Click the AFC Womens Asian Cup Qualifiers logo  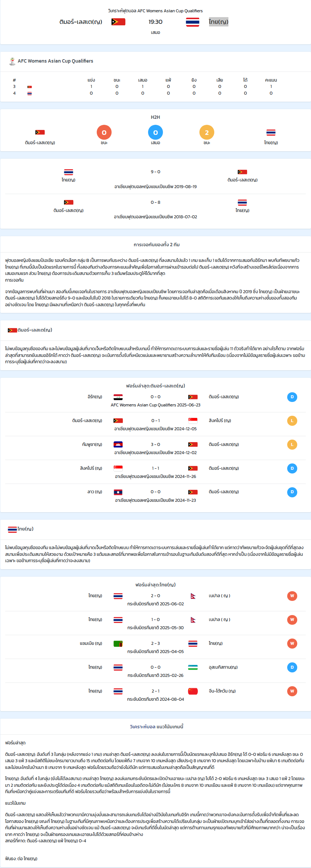click(12, 61)
